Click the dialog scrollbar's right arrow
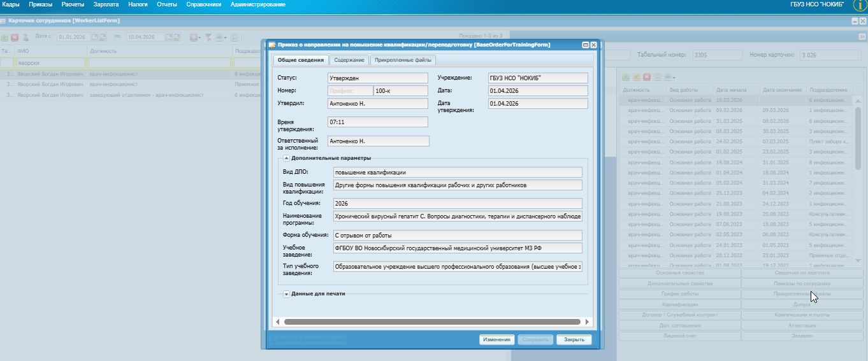This screenshot has height=361, width=868. (589, 322)
